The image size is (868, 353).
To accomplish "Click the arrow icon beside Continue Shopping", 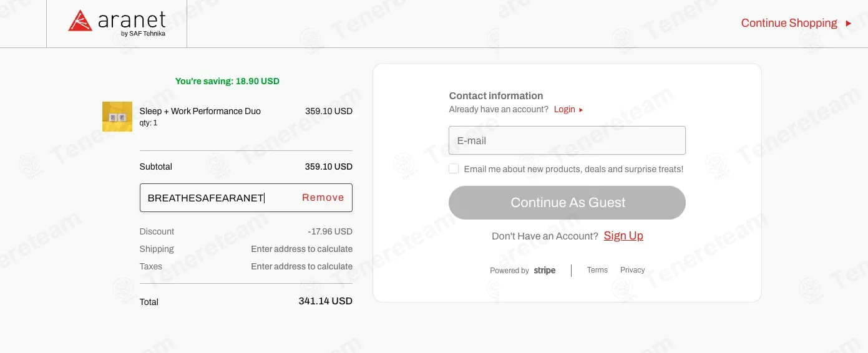I will click(848, 23).
